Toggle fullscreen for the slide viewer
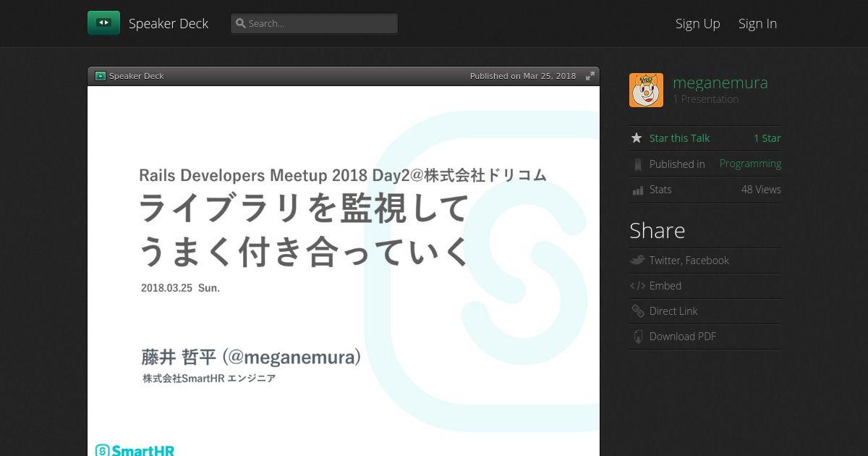 tap(590, 76)
